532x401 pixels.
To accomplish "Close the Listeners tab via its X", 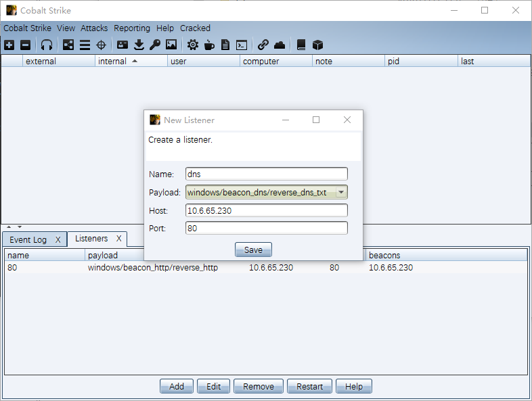I will 118,239.
